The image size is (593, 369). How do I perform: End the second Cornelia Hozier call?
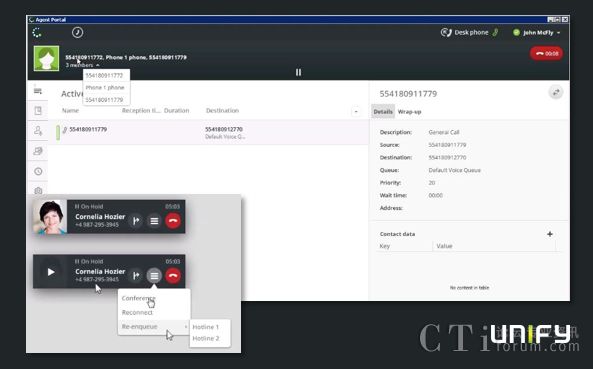click(173, 276)
